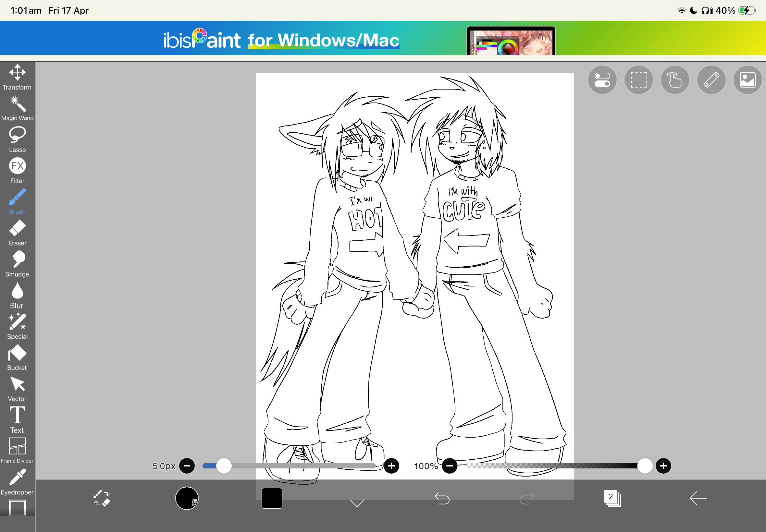The height and width of the screenshot is (532, 766).
Task: Open the Frame Divider tool
Action: 17,450
